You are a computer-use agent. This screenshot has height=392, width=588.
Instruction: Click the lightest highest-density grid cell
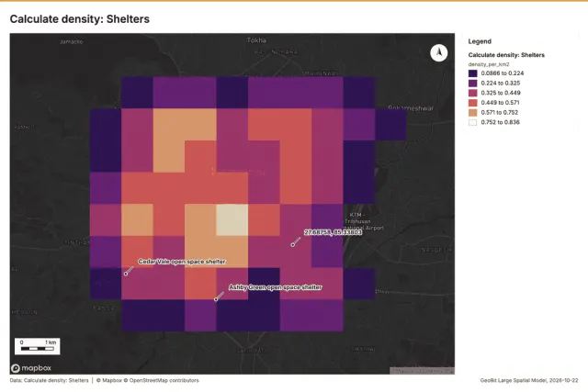[x=232, y=220]
